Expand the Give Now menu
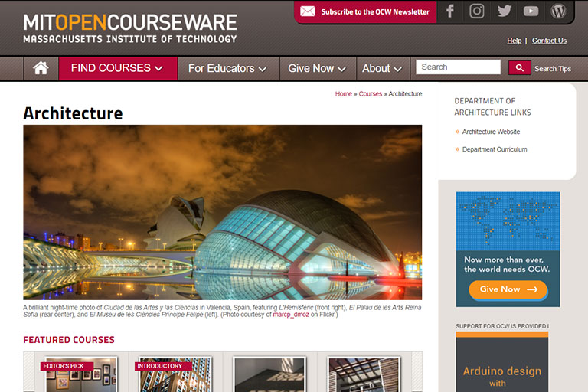 tap(317, 68)
